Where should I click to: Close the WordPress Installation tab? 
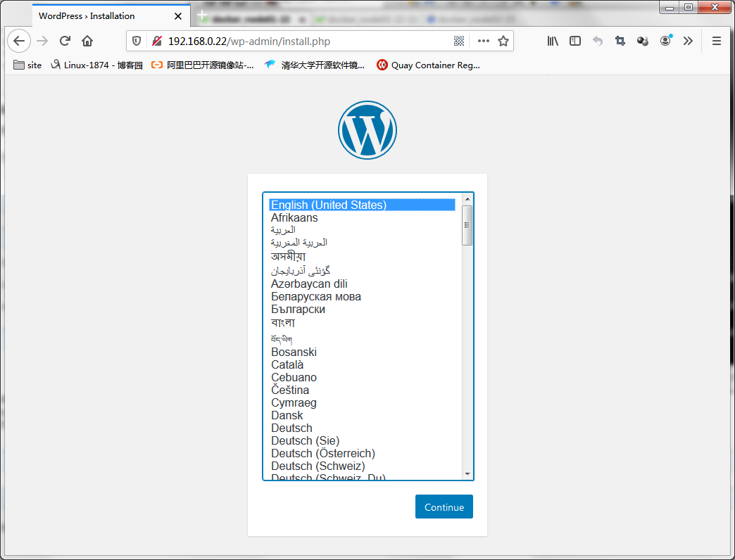[178, 16]
